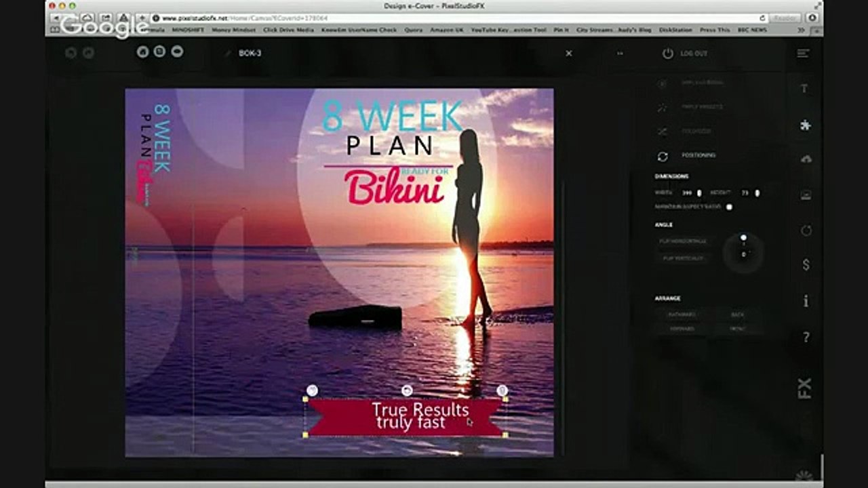Click the '8 WEEK' heading on the front cover
The image size is (868, 488).
(392, 116)
